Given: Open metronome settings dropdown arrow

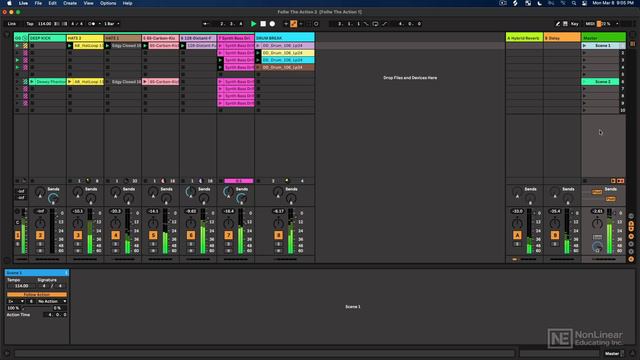Looking at the screenshot, I should point(100,24).
